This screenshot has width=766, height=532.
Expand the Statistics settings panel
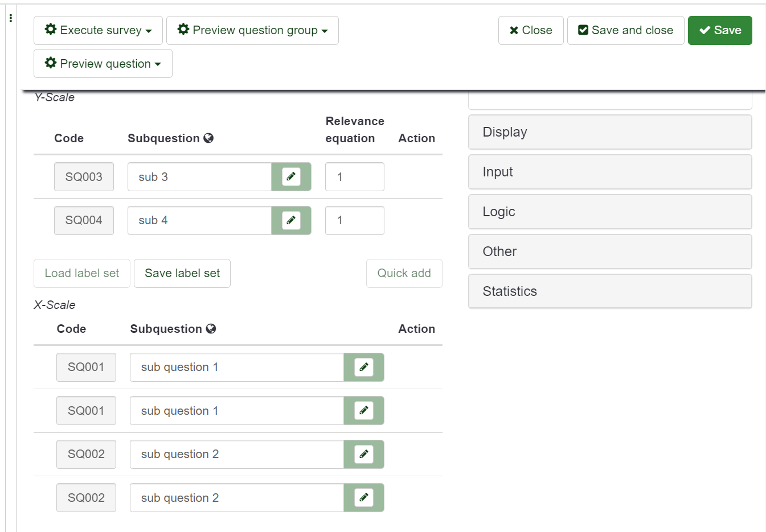point(609,291)
